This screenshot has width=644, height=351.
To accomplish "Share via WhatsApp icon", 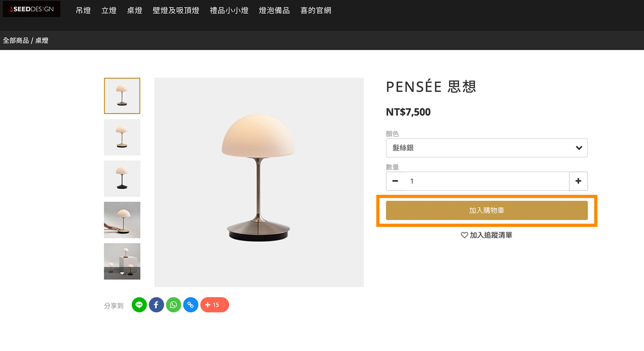I will click(x=173, y=305).
